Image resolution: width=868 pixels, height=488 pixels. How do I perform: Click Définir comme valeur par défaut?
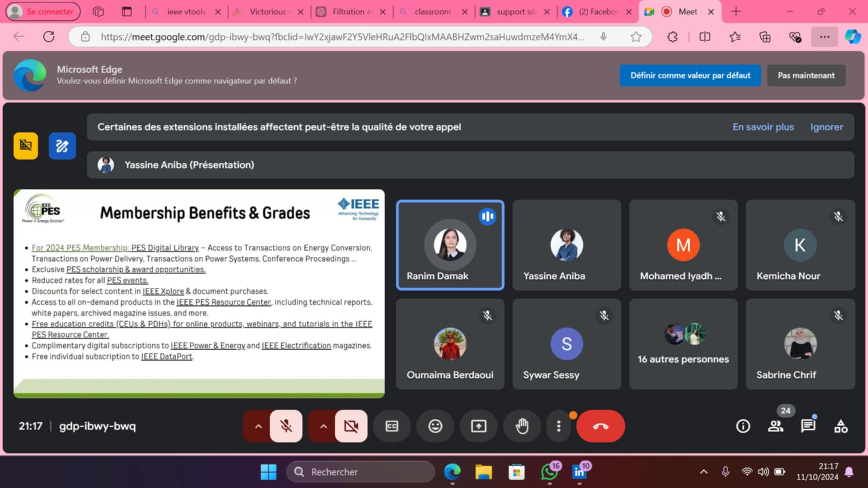[690, 75]
